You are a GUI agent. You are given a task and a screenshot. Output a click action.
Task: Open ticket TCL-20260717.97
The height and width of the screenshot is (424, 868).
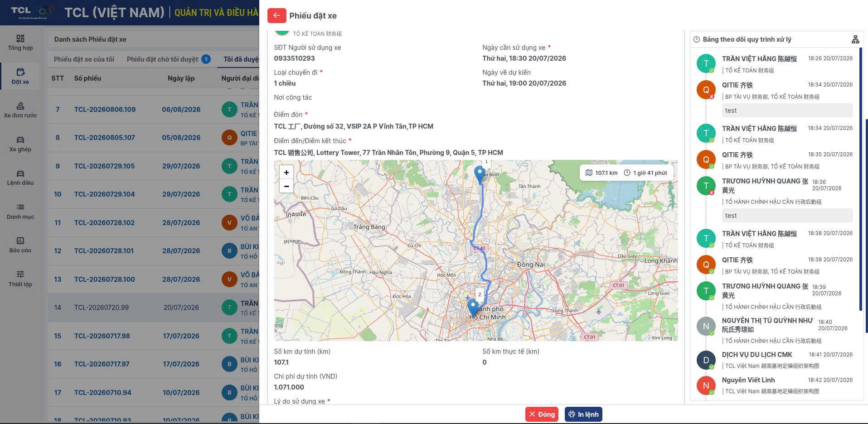tap(102, 364)
